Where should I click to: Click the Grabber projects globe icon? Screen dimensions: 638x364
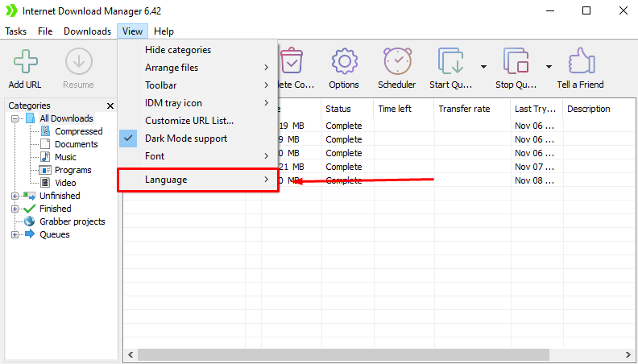pyautogui.click(x=29, y=221)
